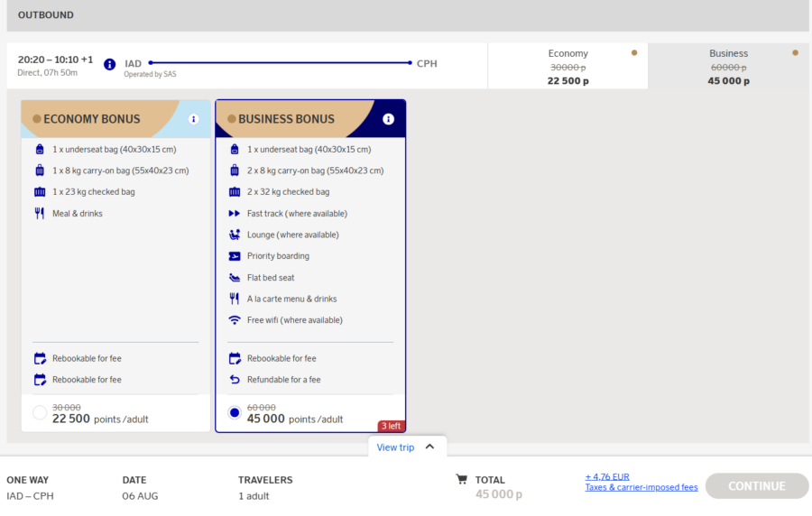
Task: Click the '20:20 – 10:10 +1' time
Action: pos(55,60)
